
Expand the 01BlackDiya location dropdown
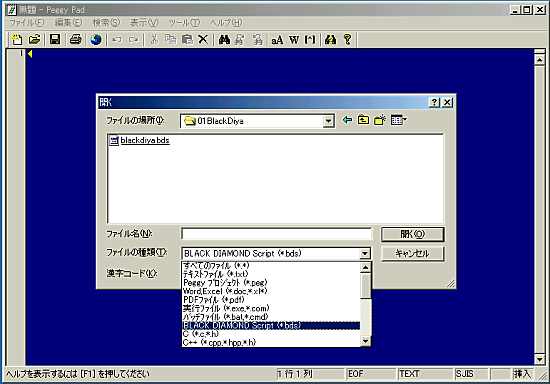(328, 121)
